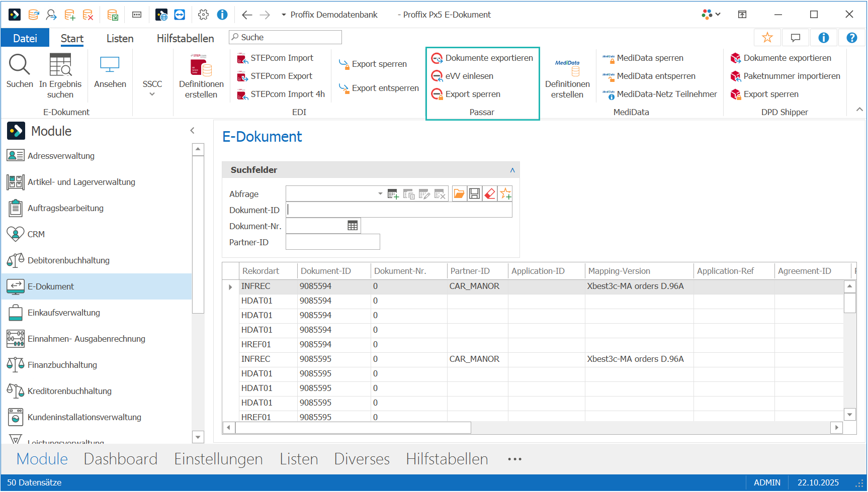Open MediData-Netz Teilnehmer
The height and width of the screenshot is (492, 868).
660,94
